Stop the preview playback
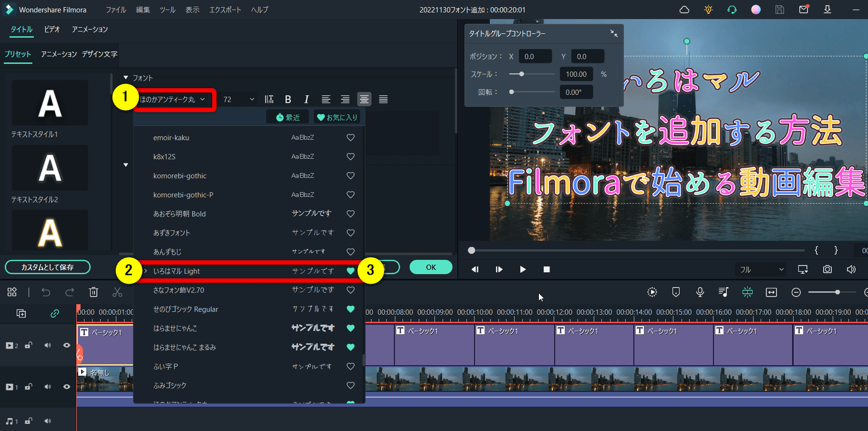Screen dimensions: 868x431 click(x=547, y=269)
